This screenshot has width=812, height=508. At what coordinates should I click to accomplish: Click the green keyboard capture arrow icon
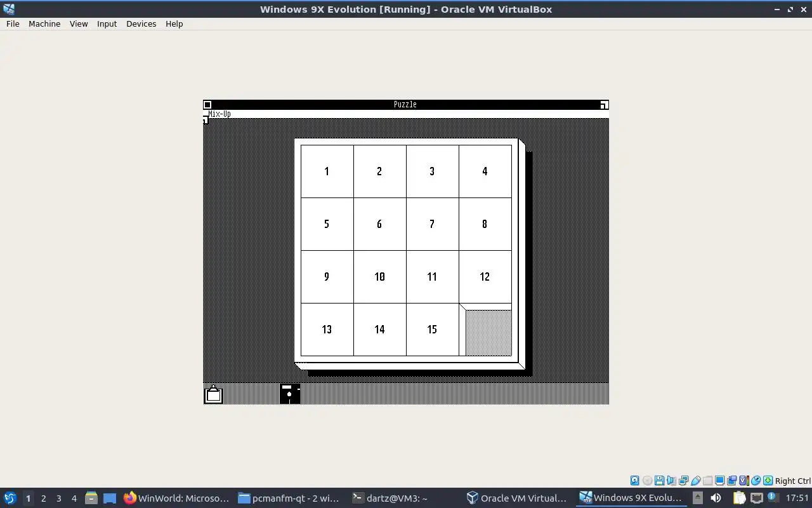click(768, 481)
